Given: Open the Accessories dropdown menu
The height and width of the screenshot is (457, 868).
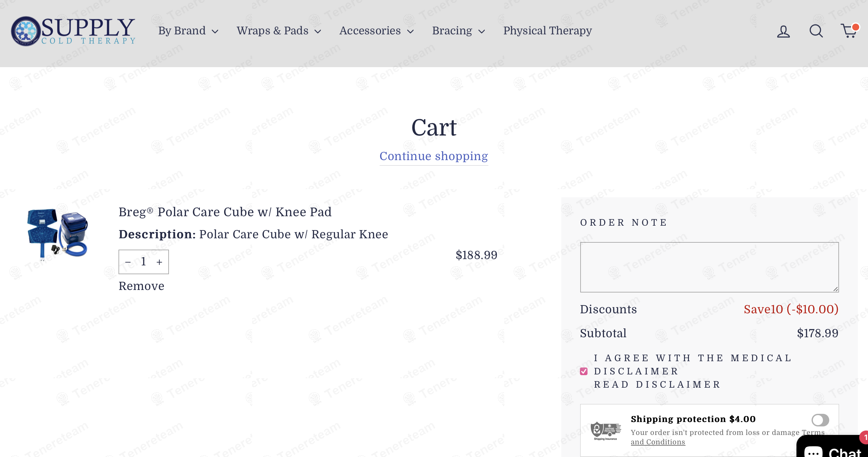Looking at the screenshot, I should (376, 31).
